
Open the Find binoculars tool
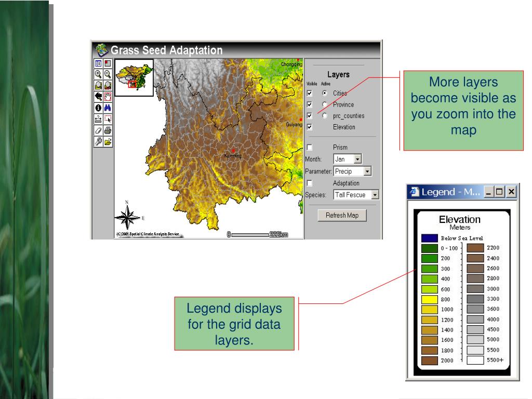[108, 108]
